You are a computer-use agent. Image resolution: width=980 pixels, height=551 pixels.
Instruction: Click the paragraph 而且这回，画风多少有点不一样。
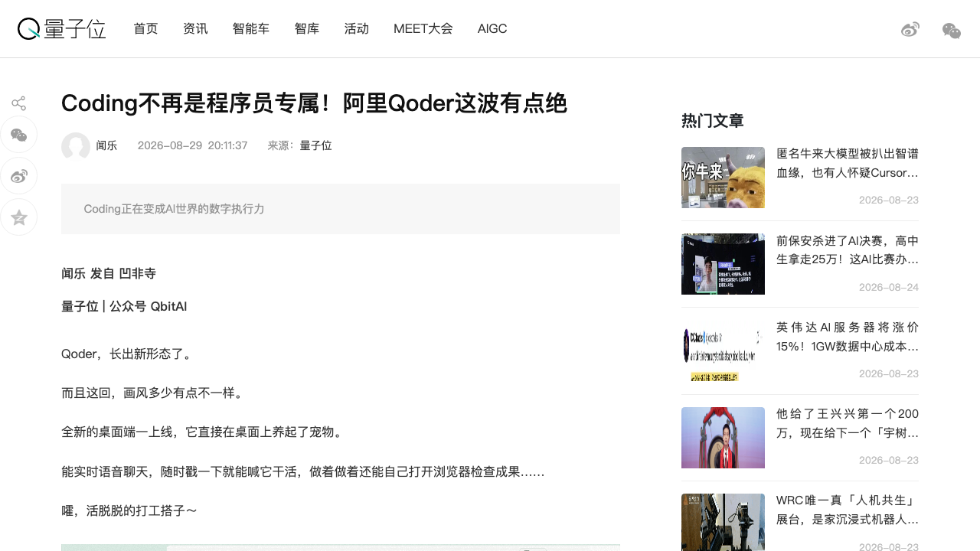coord(153,393)
